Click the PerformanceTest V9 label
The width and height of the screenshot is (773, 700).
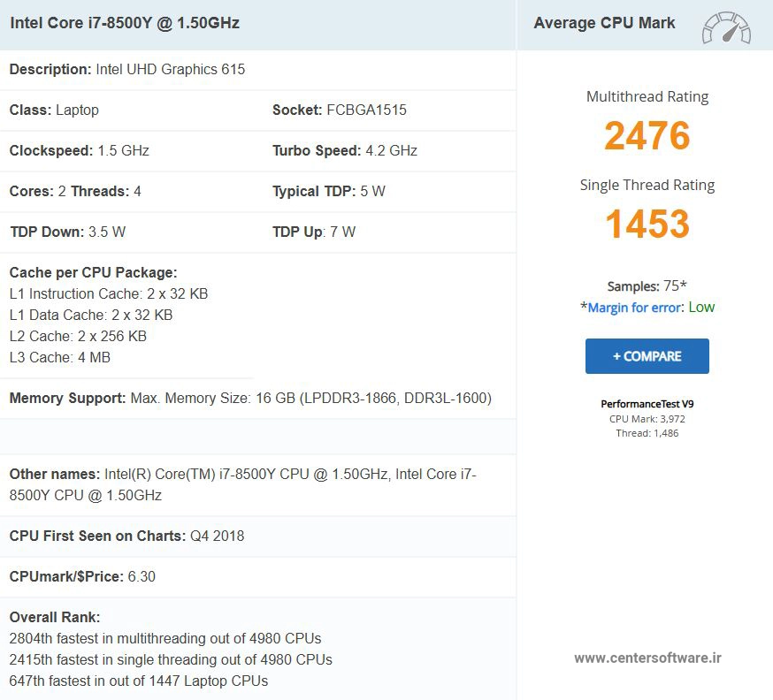coord(647,404)
